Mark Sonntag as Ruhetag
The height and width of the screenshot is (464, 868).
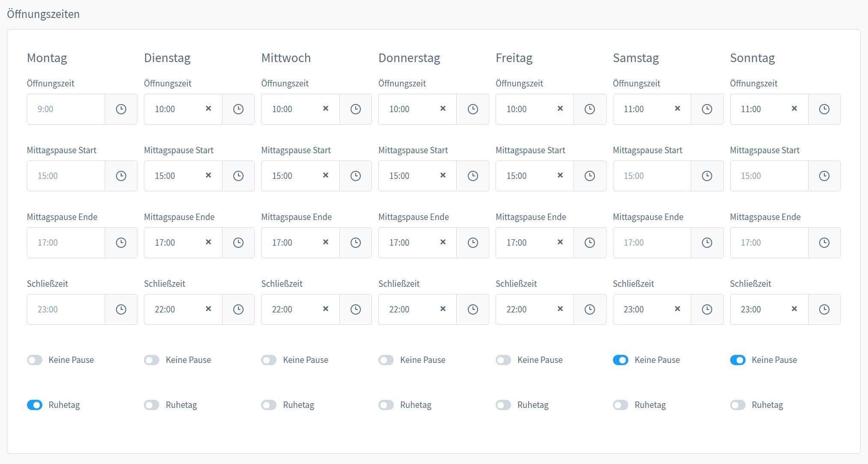click(738, 405)
